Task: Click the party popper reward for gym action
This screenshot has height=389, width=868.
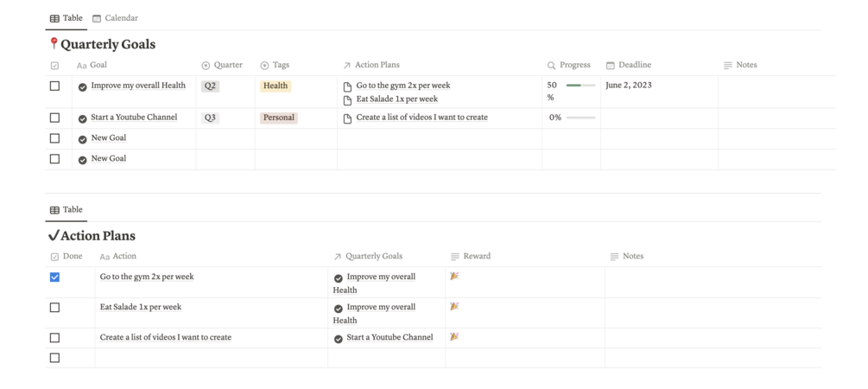Action: pos(454,277)
